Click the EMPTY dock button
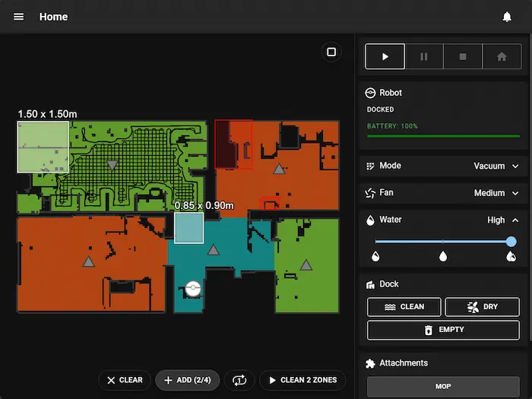Viewport: 532px width, 399px height. pyautogui.click(x=443, y=330)
